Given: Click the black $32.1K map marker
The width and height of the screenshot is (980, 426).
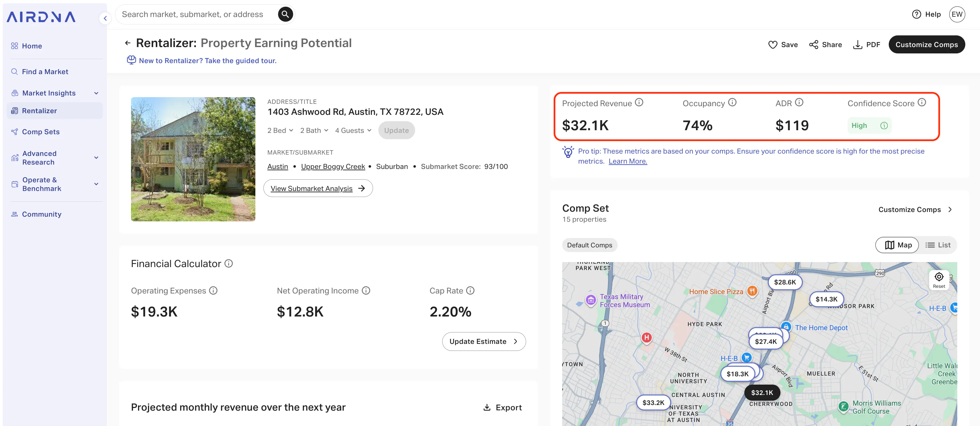Looking at the screenshot, I should (x=762, y=393).
